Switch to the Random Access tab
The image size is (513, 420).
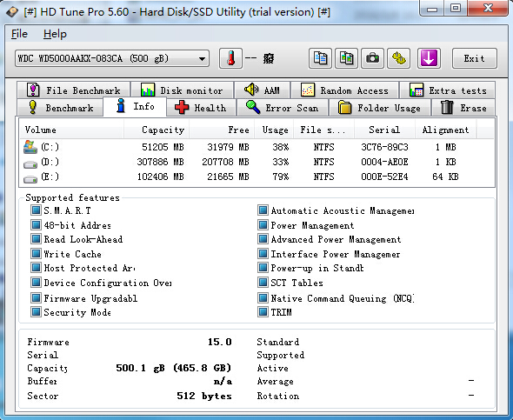coord(344,90)
